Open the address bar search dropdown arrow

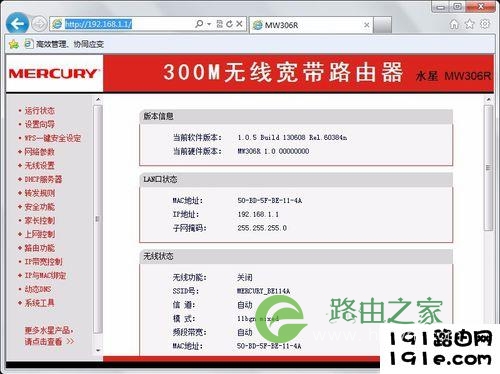(209, 24)
